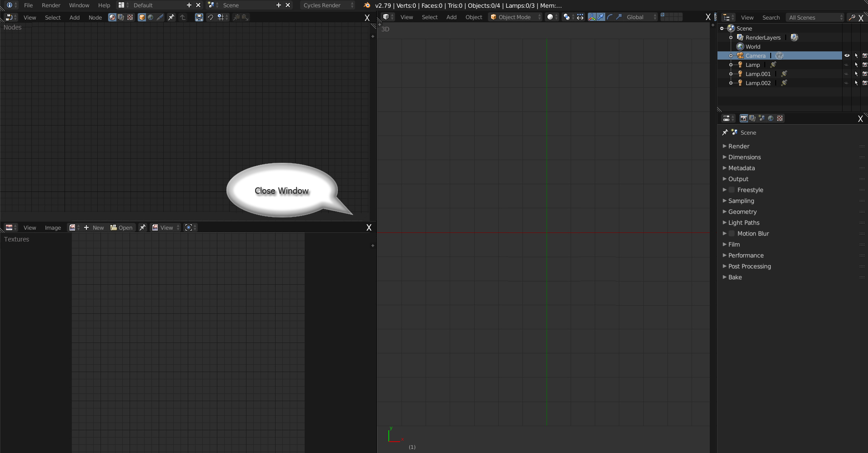Toggle visibility eye for Camera in outliner

847,55
